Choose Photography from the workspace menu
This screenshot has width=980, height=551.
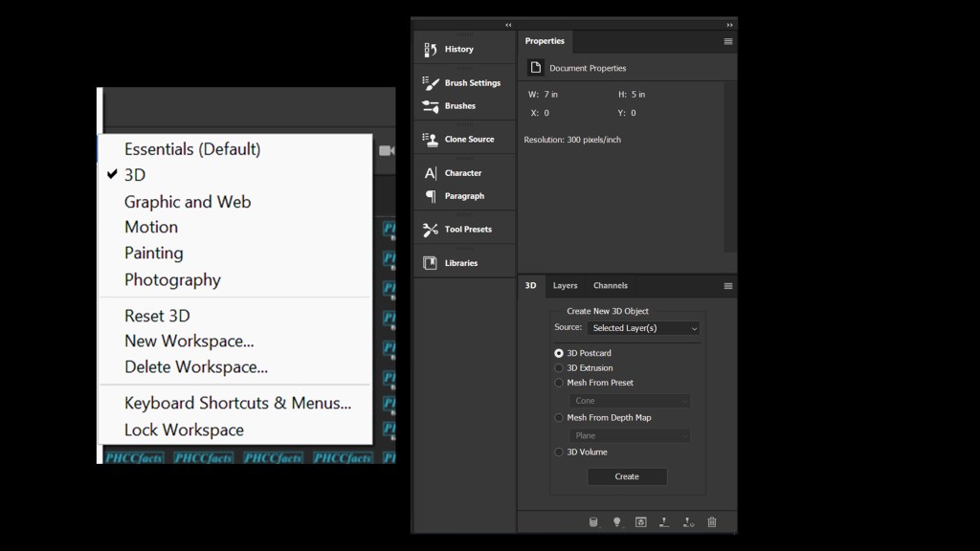click(172, 280)
